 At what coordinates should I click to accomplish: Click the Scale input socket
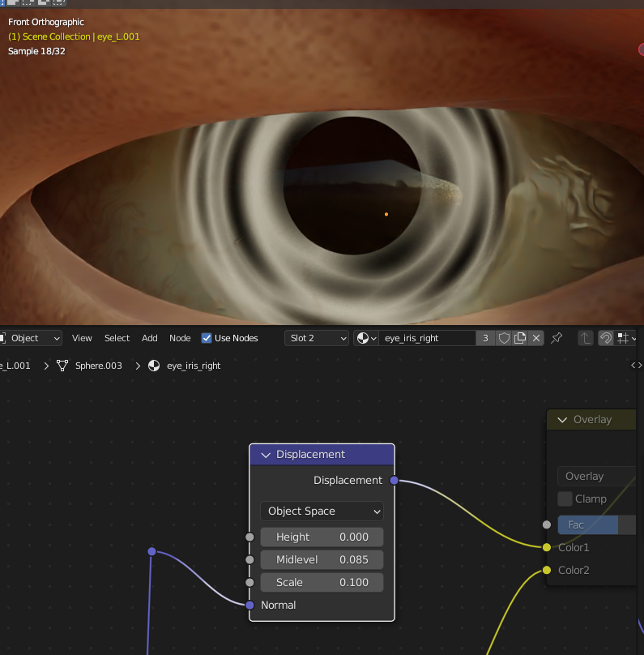coord(249,582)
